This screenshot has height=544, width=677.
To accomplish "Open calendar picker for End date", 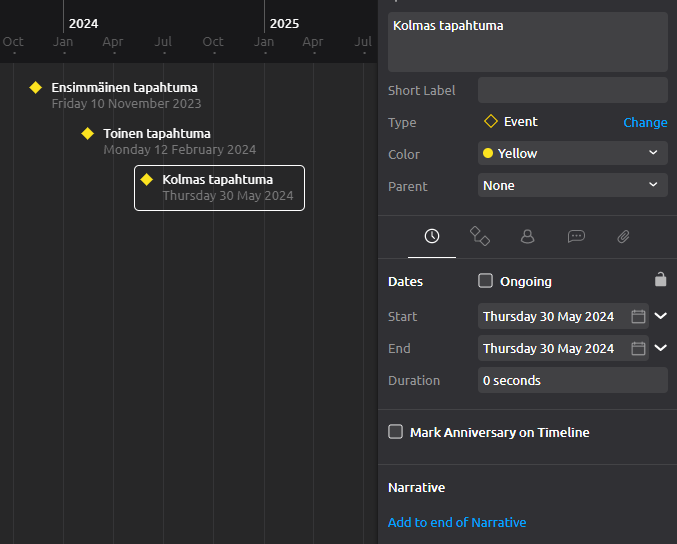I will (638, 348).
